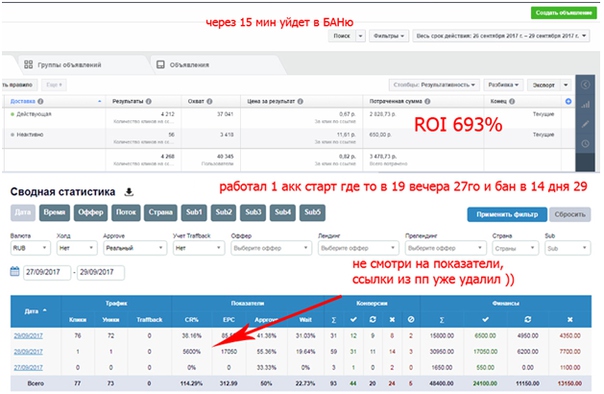
Task: Click the blue plus icon in table header
Action: click(x=568, y=101)
